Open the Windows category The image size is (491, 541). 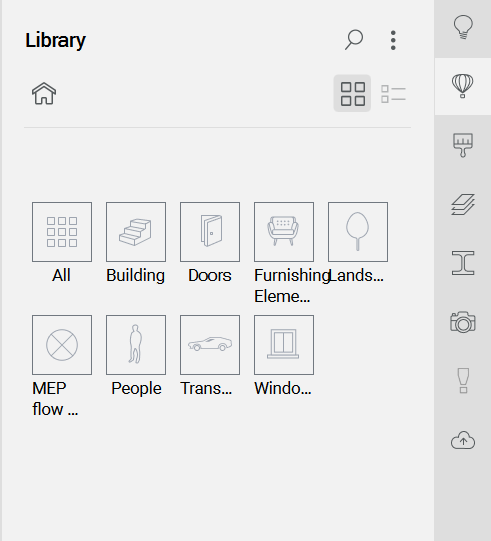point(284,345)
